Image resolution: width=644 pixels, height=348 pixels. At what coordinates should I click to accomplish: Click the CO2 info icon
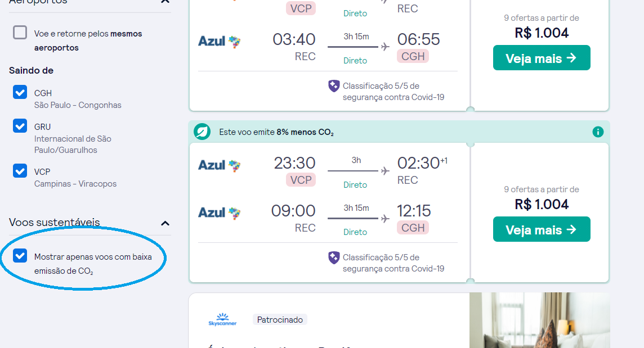pyautogui.click(x=598, y=132)
